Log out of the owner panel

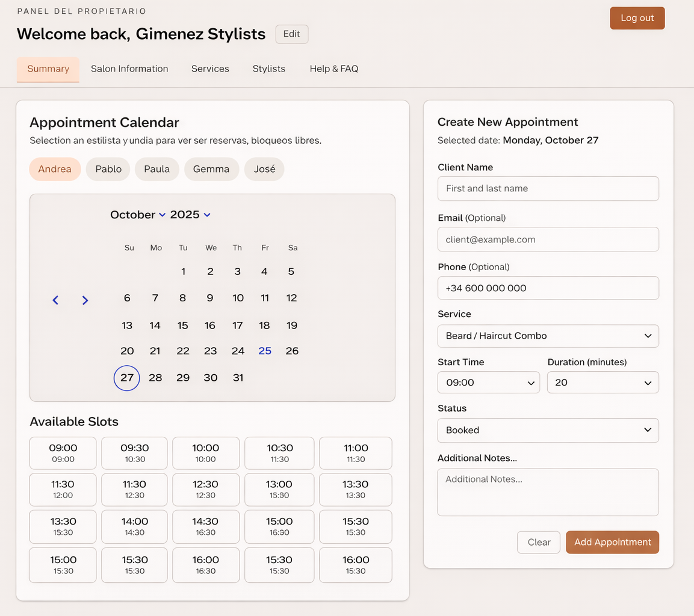[637, 18]
